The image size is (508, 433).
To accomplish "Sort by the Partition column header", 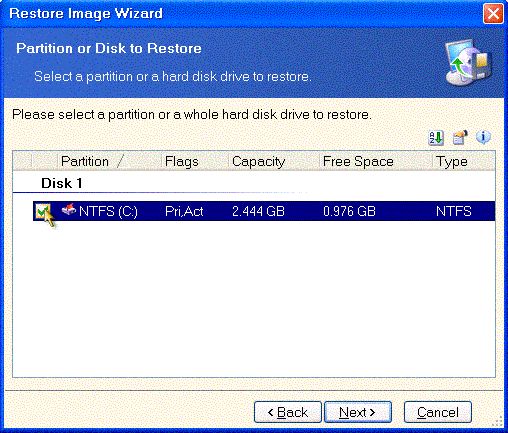I will click(x=109, y=161).
